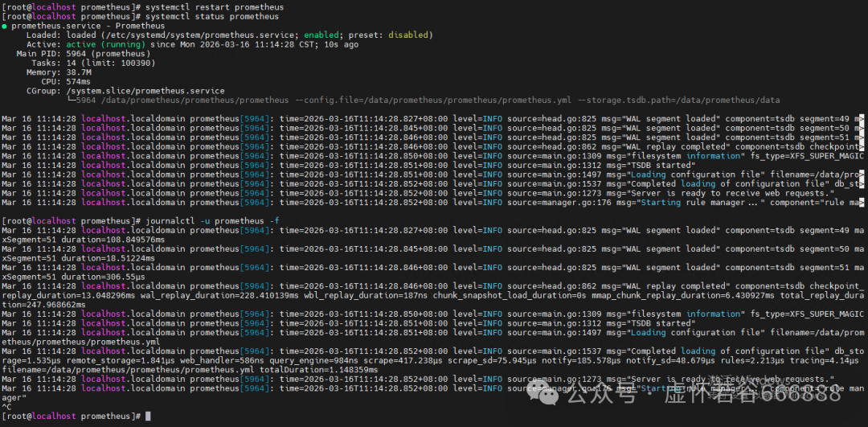Click the 'notify_sd=48.679µs' value
The height and width of the screenshot is (427, 868).
(x=671, y=360)
